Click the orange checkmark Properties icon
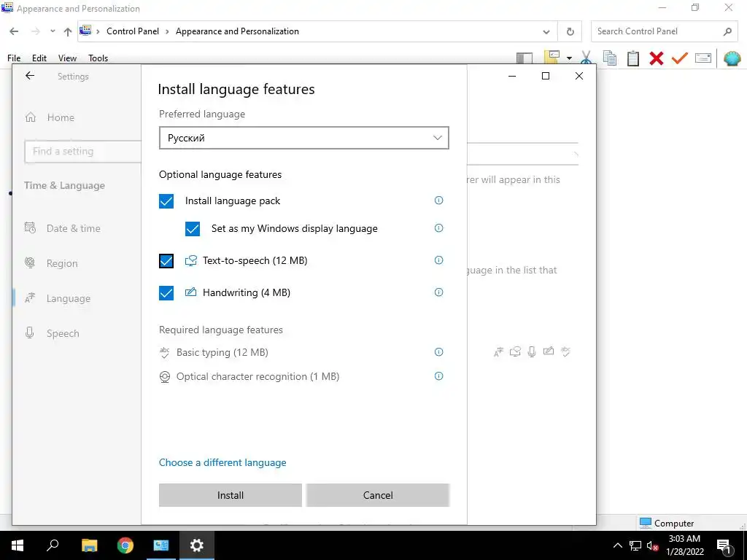The height and width of the screenshot is (560, 747). point(680,58)
